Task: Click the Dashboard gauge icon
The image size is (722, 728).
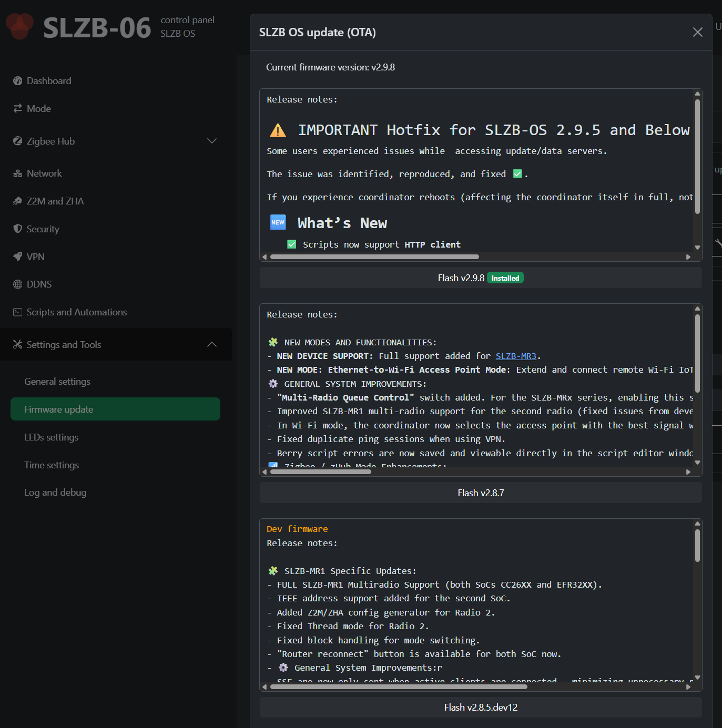Action: (x=18, y=81)
